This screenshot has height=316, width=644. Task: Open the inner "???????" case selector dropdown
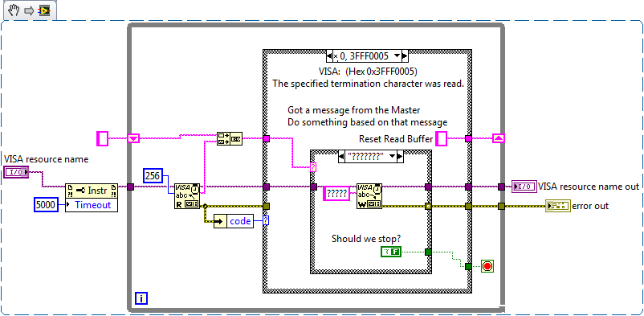(393, 156)
